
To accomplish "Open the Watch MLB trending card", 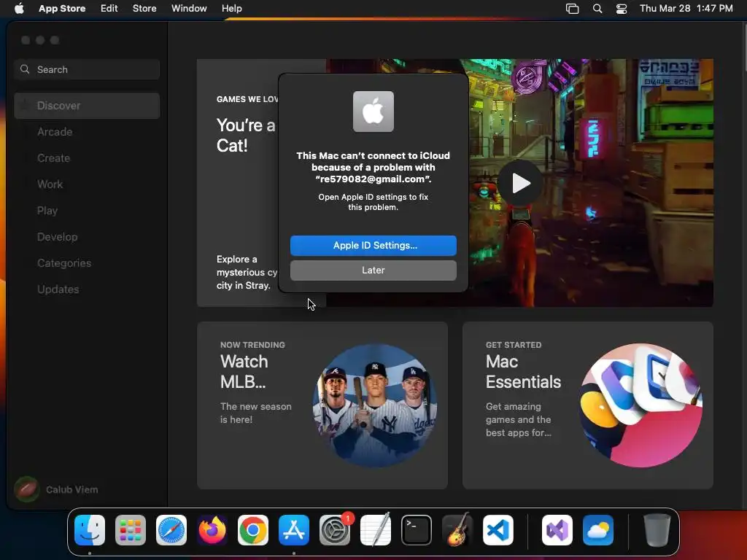I will pyautogui.click(x=322, y=405).
